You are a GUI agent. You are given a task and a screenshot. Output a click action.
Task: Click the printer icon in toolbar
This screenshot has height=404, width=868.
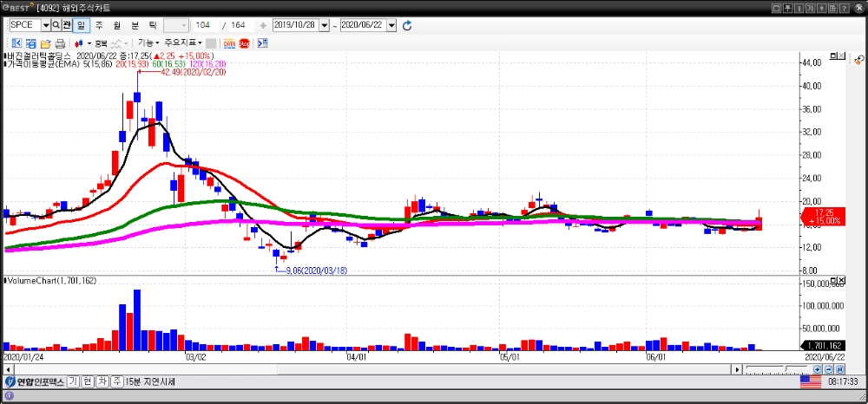point(60,42)
